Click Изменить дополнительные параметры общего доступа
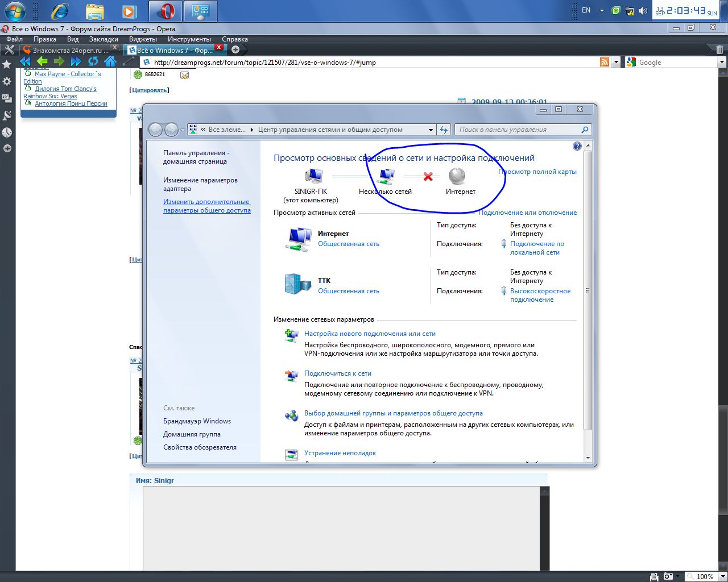 [207, 206]
